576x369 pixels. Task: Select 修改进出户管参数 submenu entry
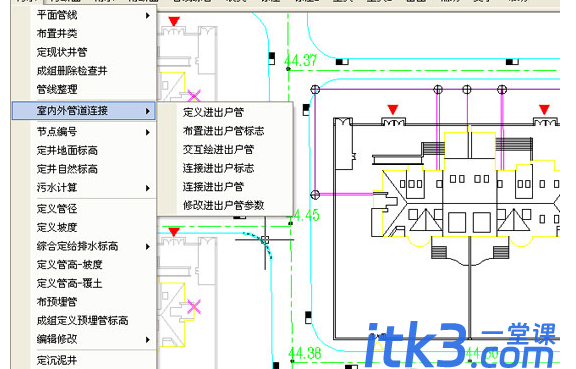pyautogui.click(x=225, y=205)
